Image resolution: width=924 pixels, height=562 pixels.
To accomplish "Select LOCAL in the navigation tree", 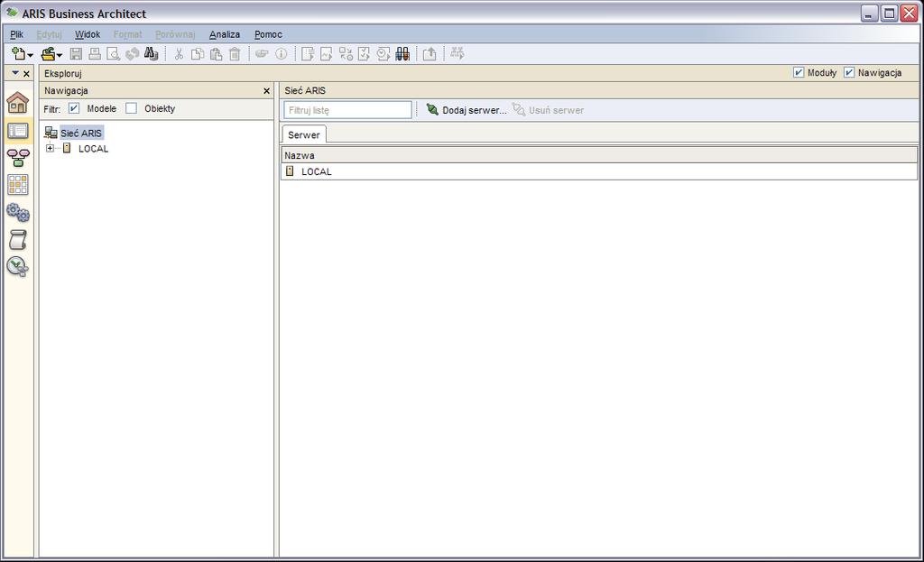I will (x=93, y=149).
